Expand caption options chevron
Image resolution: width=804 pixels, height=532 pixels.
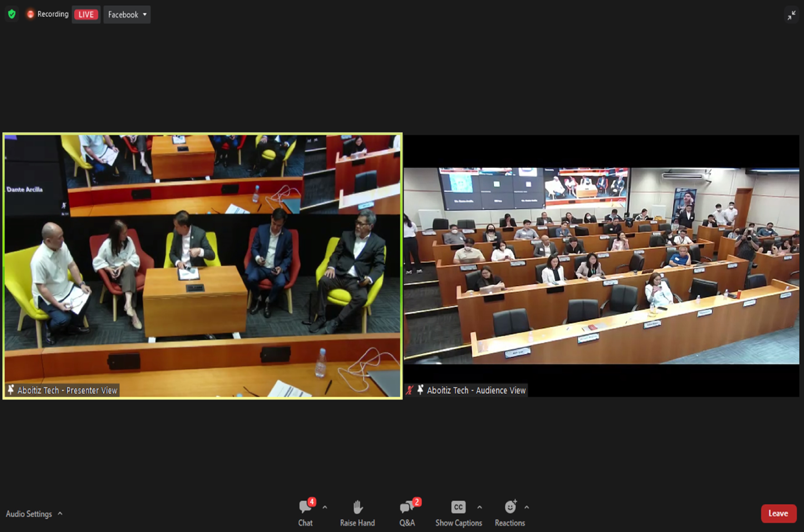click(x=480, y=508)
